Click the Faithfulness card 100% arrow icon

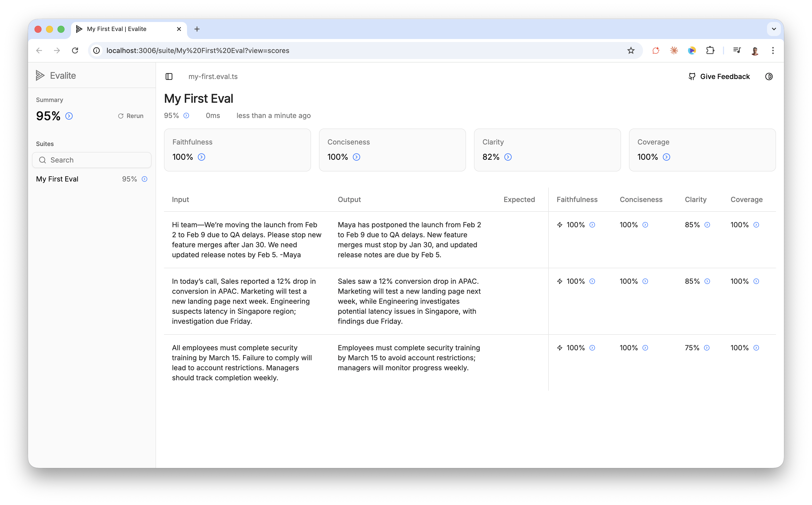pyautogui.click(x=201, y=157)
